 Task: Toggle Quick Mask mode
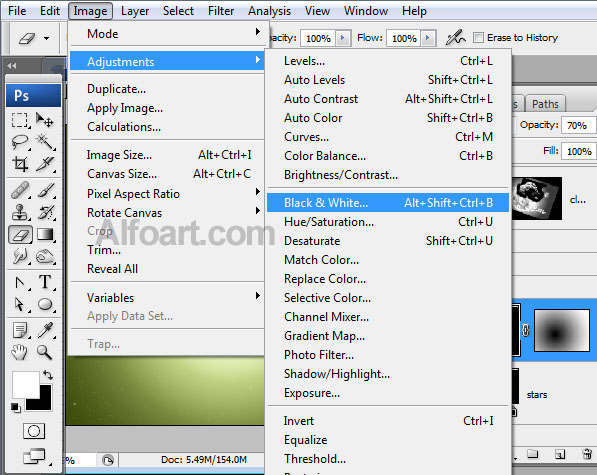(x=34, y=431)
